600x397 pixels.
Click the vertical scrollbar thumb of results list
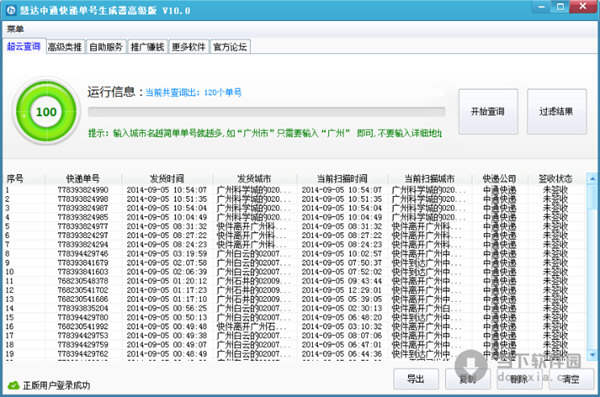coord(592,197)
